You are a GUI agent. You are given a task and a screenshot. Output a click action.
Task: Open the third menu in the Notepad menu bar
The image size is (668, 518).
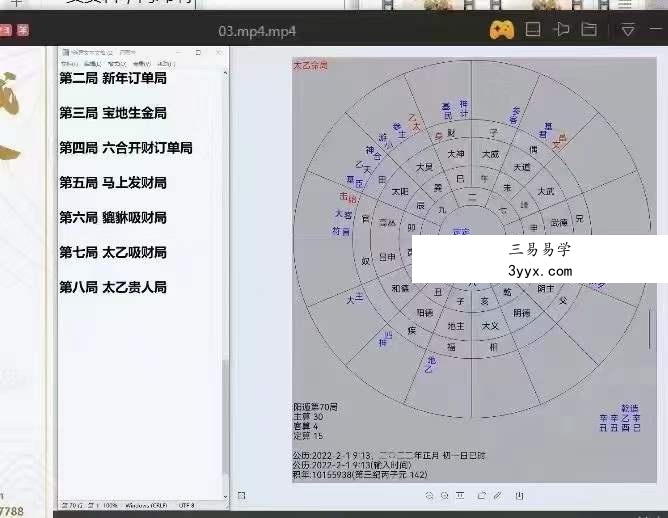point(117,64)
